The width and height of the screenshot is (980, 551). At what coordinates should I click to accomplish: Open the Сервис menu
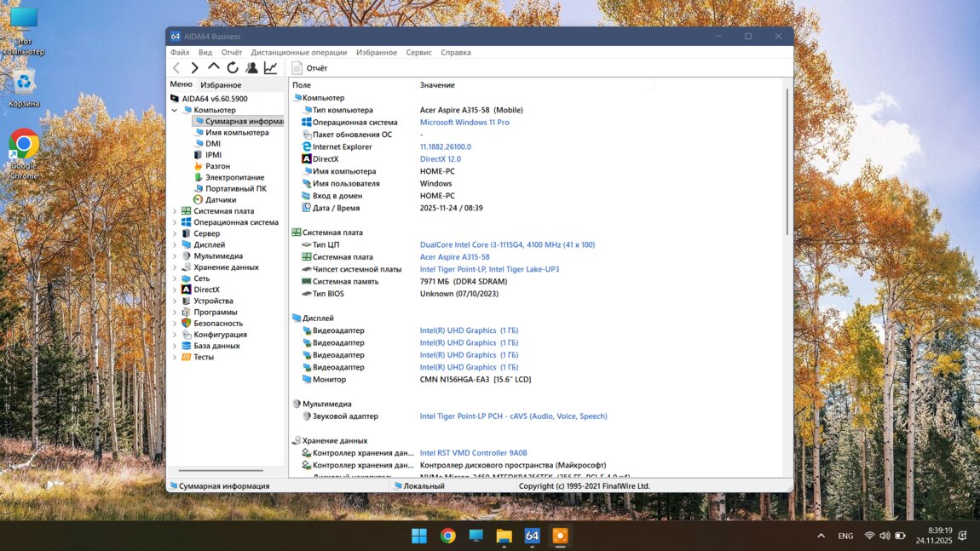(x=418, y=53)
